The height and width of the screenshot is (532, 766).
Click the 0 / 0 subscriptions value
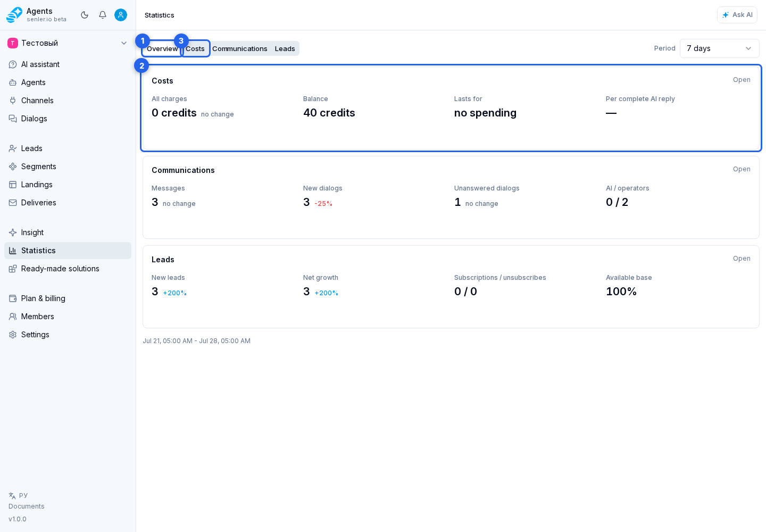coord(465,292)
